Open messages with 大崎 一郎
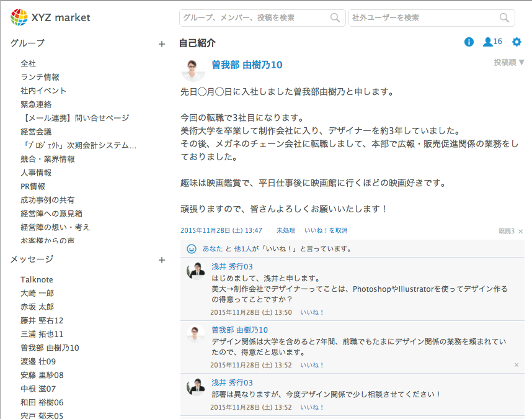Image resolution: width=532 pixels, height=419 pixels. (37, 294)
